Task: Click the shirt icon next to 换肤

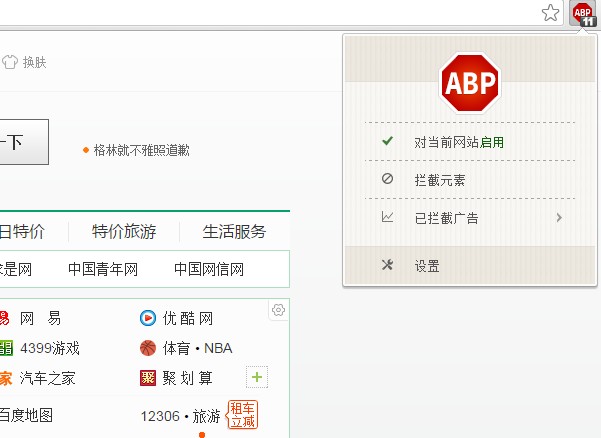Action: (10, 62)
